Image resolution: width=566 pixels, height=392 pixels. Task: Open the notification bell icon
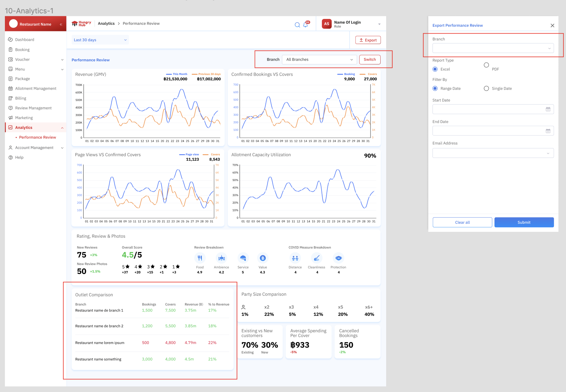(x=306, y=25)
